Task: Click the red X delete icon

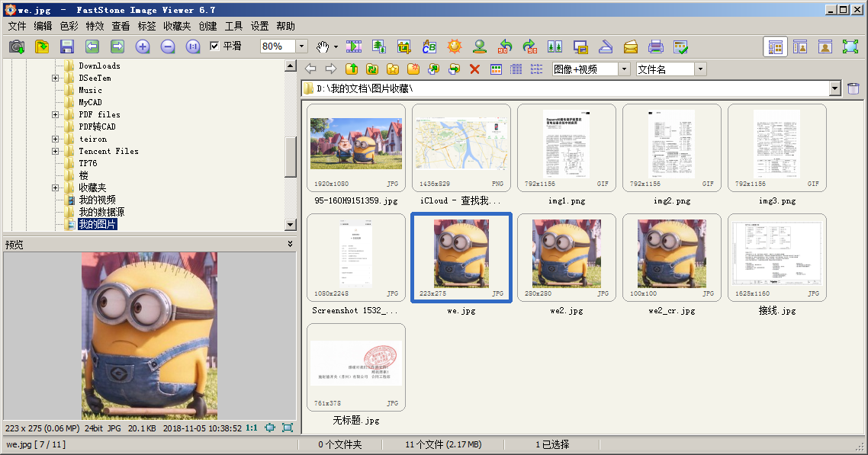Action: coord(474,69)
